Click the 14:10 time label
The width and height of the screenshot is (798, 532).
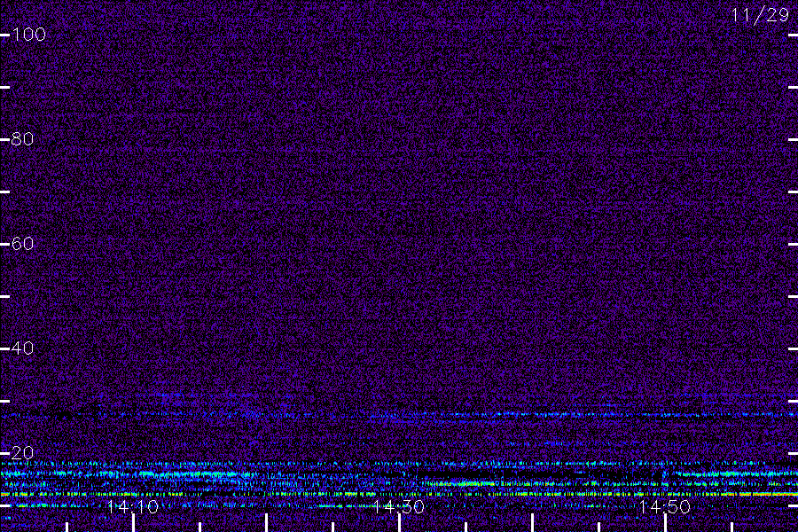[133, 506]
